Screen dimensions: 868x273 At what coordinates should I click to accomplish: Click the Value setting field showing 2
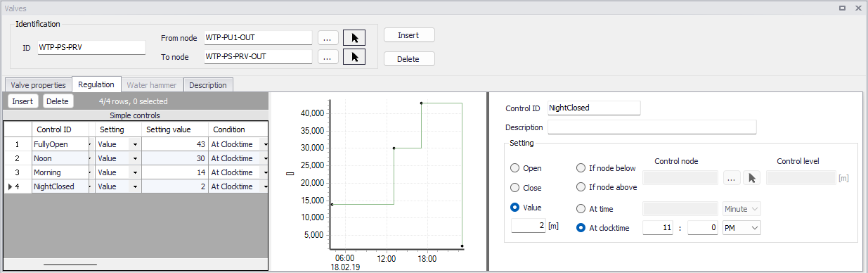[529, 227]
